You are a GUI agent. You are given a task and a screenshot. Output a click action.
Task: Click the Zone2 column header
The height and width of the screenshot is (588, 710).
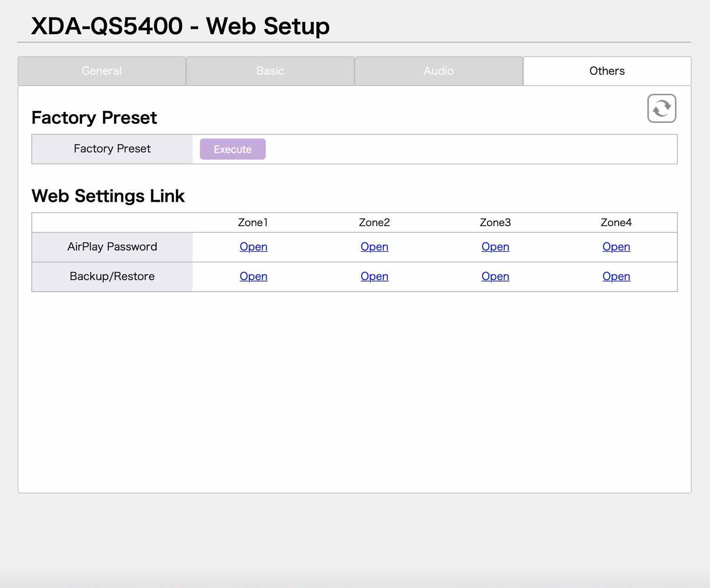pyautogui.click(x=375, y=223)
